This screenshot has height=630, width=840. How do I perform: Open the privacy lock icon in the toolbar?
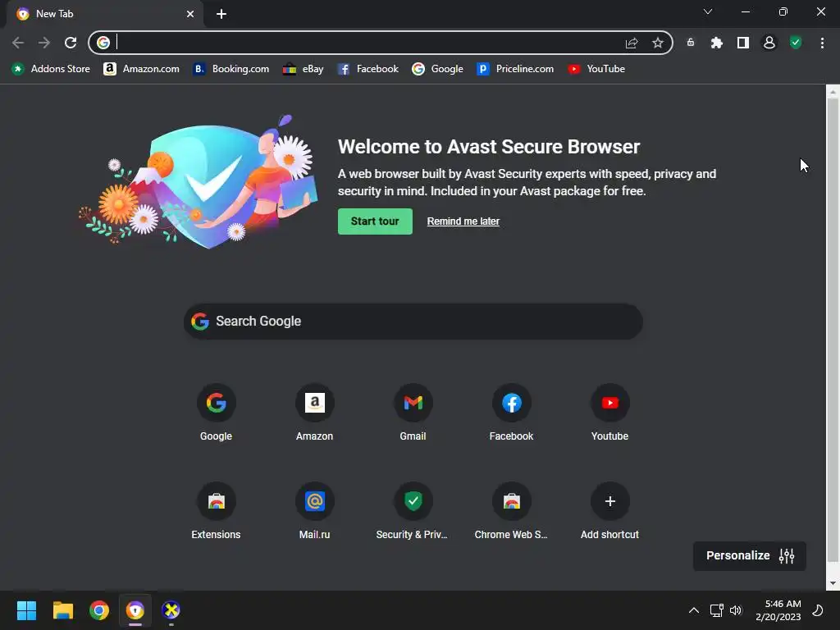(x=691, y=43)
